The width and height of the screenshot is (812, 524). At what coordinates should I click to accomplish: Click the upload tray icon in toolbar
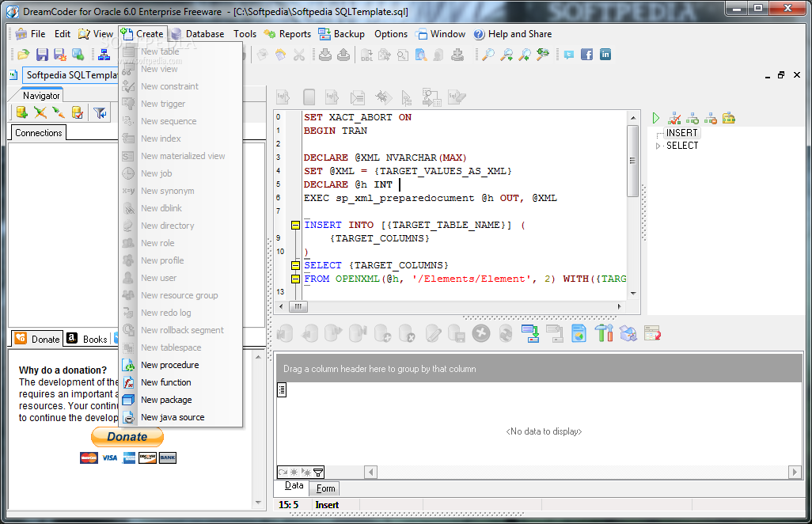coord(343,55)
